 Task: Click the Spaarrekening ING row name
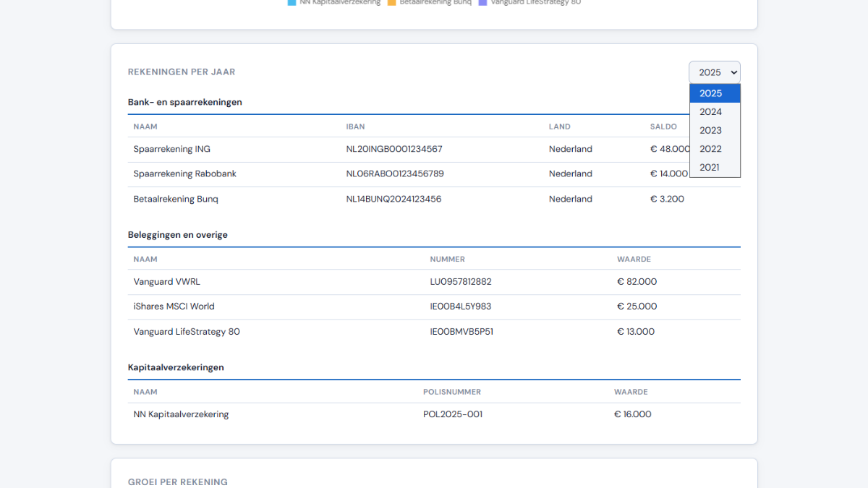pos(172,149)
